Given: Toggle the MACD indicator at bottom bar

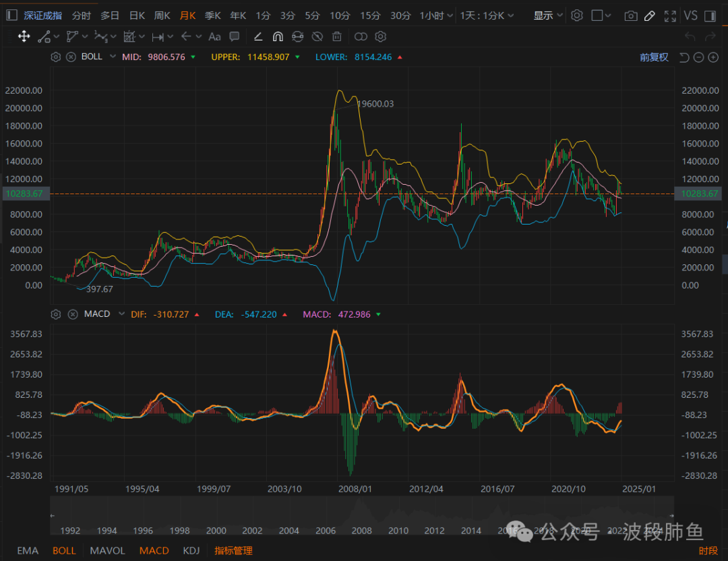Looking at the screenshot, I should click(x=154, y=550).
